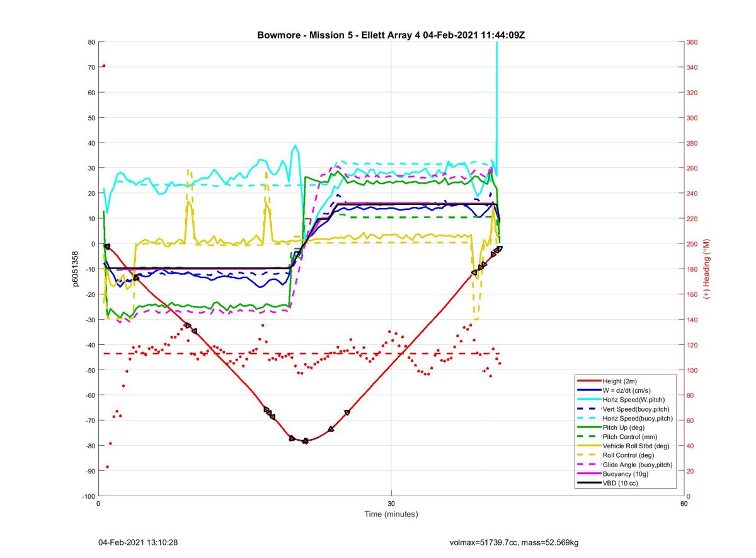
Task: Click the right heading axis tick '300'
Action: [692, 118]
